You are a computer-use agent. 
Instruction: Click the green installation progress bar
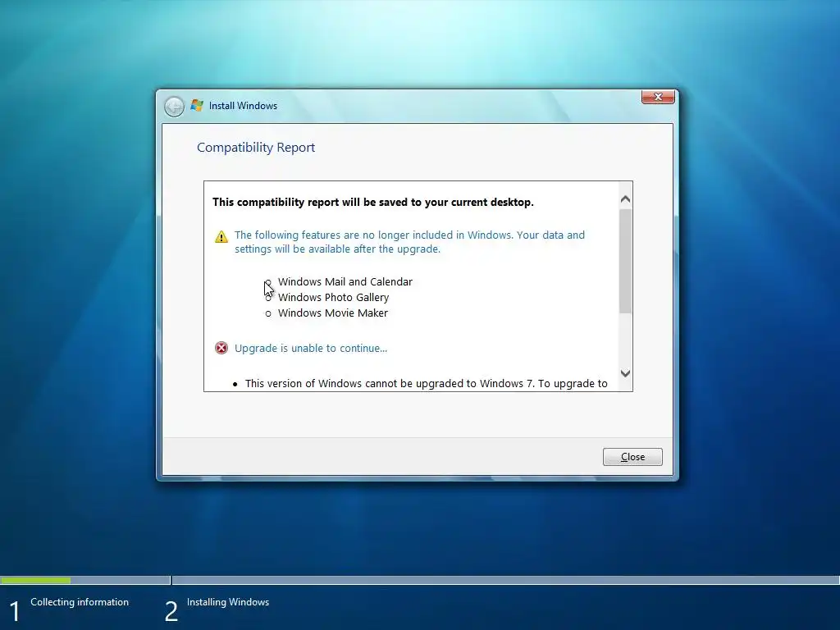click(x=35, y=580)
